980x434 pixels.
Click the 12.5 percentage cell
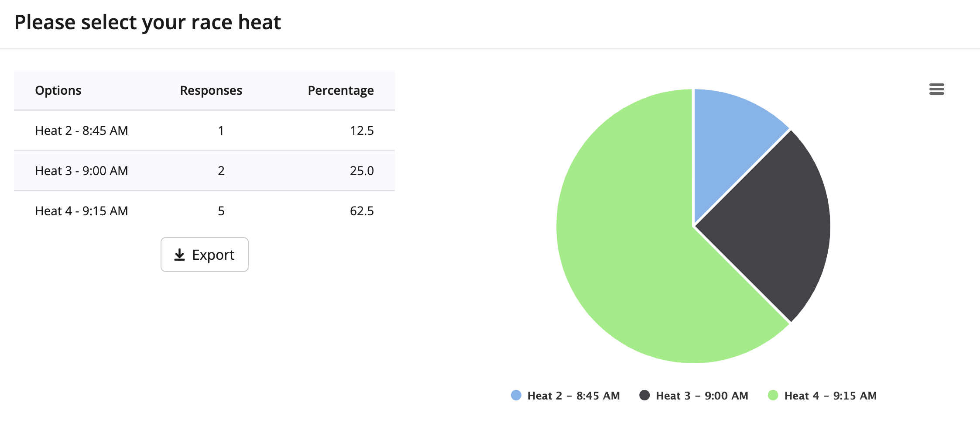coord(362,131)
